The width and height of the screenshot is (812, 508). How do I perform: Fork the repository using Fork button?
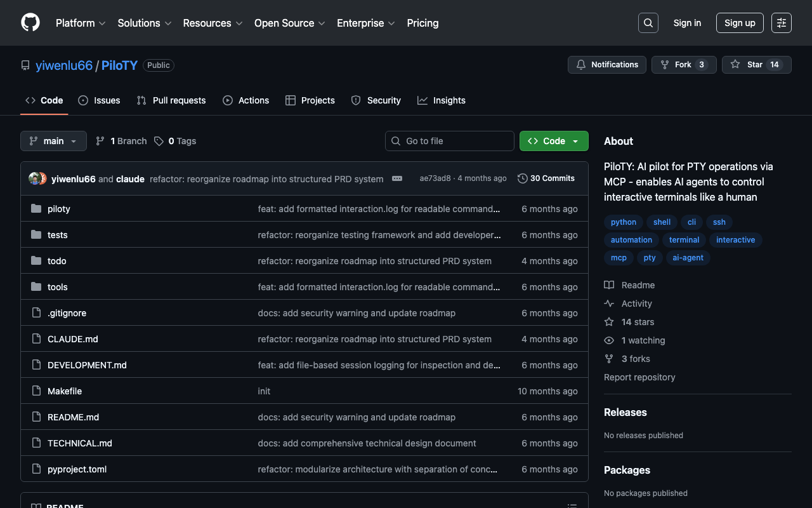[683, 65]
